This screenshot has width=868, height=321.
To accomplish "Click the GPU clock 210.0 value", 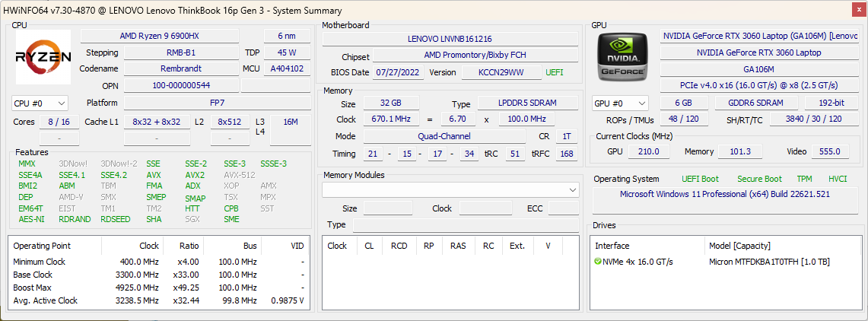I will tap(649, 151).
